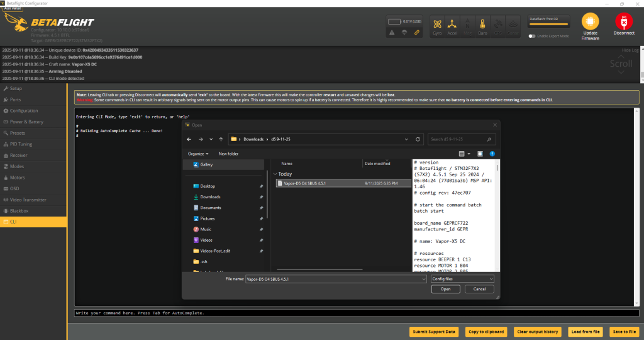Select the Vapor-D5 O4 SBUS 4.5.1 file
Screen dimensions: 644x340
[343, 183]
